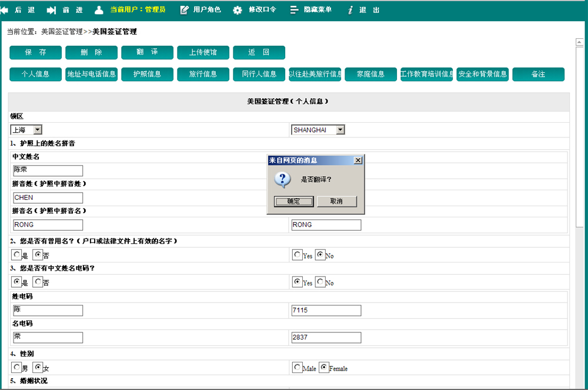The image size is (588, 390).
Task: Click the gear icon for 修改口令
Action: tap(238, 10)
